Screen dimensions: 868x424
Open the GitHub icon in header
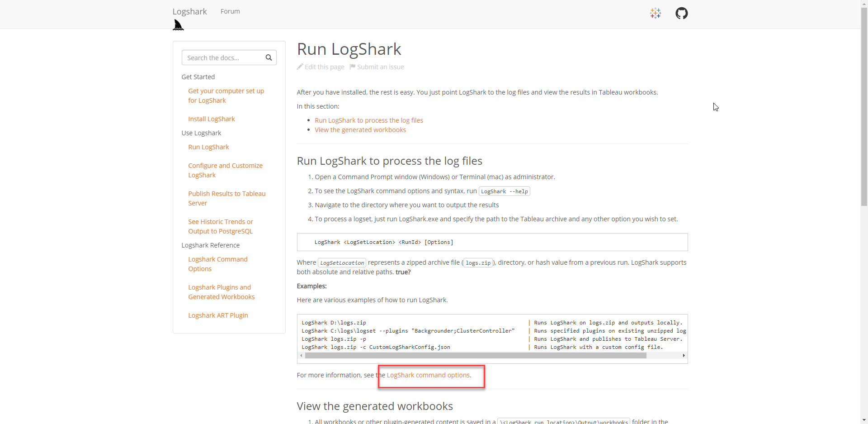tap(682, 13)
